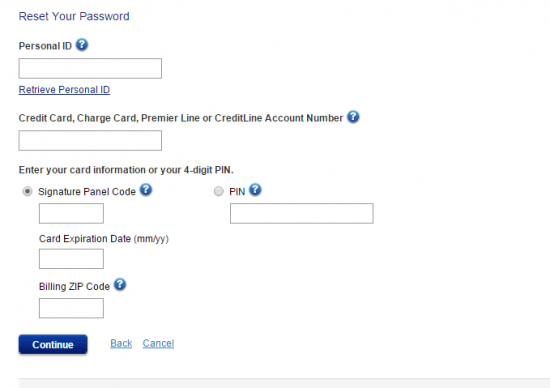The width and height of the screenshot is (550, 388).
Task: Show help for the Account Number field
Action: pyautogui.click(x=353, y=117)
